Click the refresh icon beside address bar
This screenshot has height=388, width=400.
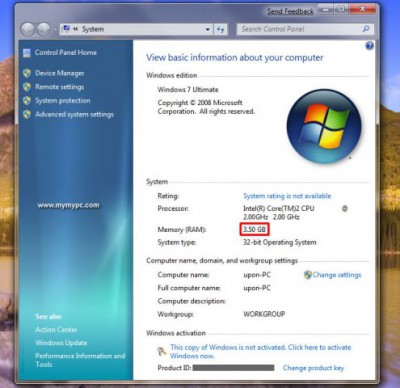point(220,29)
